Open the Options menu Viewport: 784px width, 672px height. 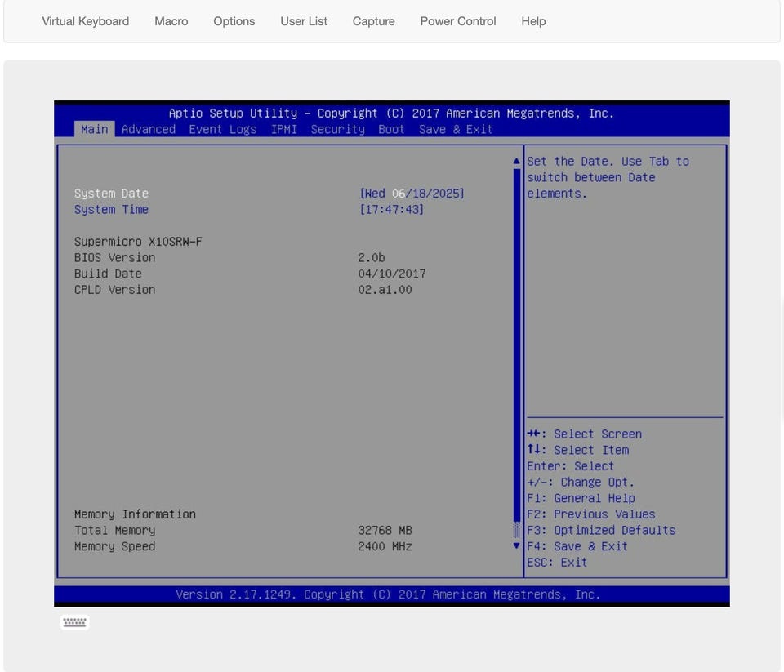(x=234, y=21)
